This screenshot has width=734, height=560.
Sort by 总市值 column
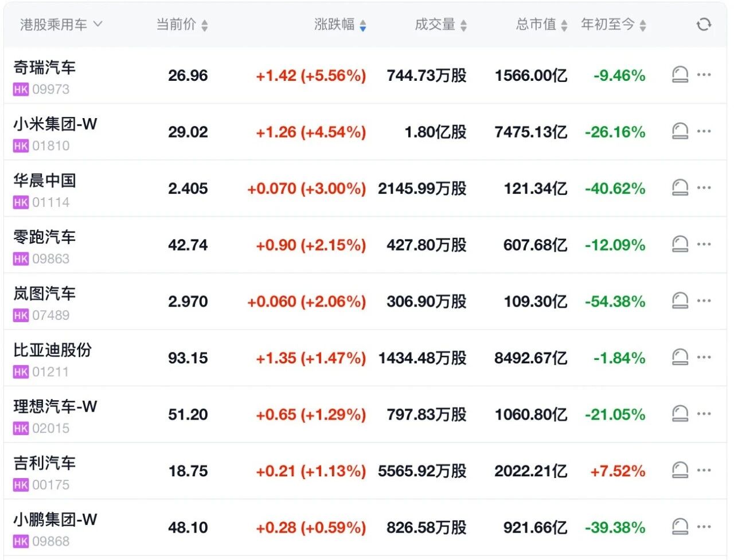click(542, 25)
